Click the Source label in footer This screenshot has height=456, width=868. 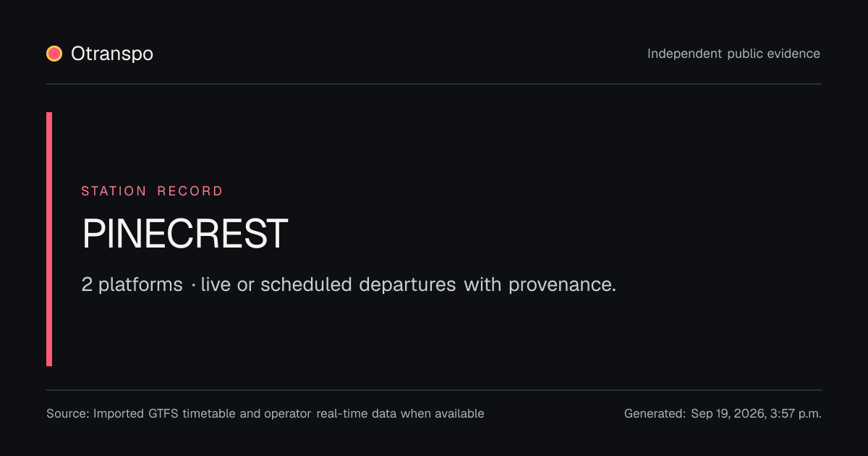(68, 414)
